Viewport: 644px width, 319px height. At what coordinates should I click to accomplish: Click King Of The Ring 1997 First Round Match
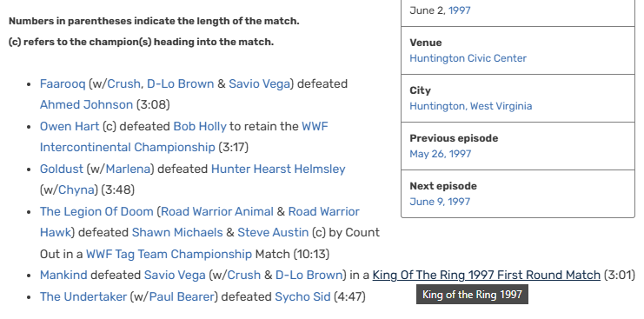487,275
